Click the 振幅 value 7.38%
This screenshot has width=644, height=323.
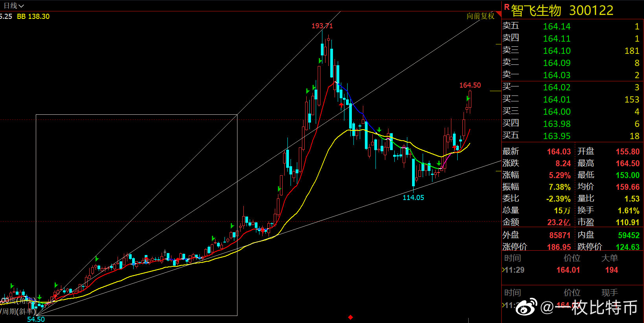[560, 187]
